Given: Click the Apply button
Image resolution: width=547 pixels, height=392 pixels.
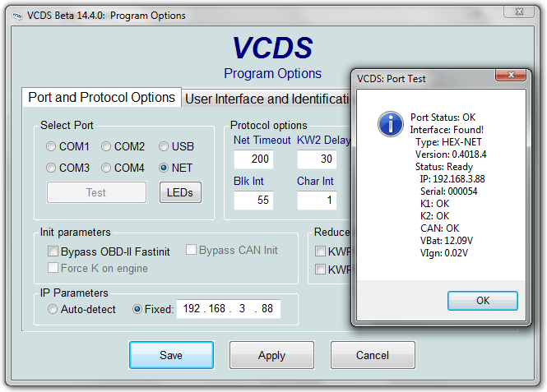Looking at the screenshot, I should [271, 355].
